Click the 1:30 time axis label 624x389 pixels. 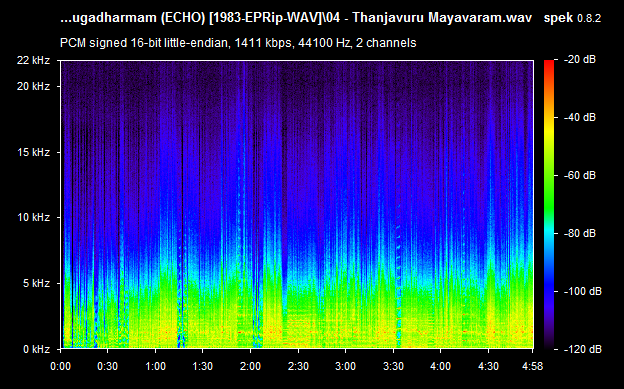click(203, 366)
